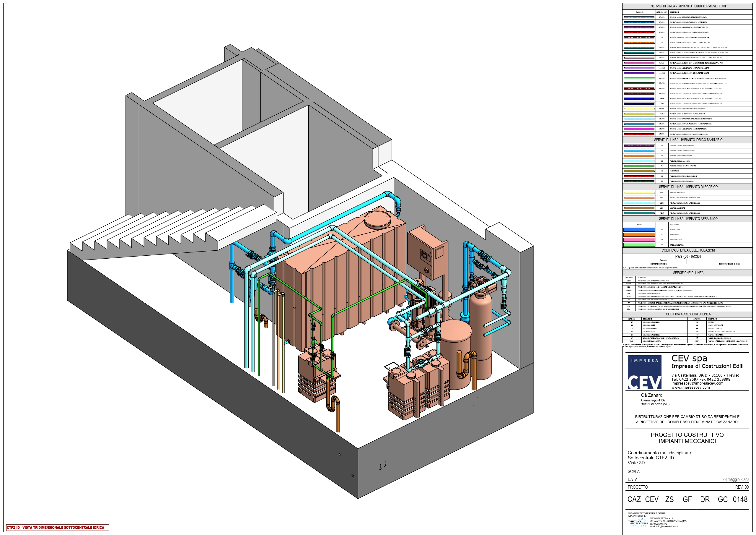
Task: Click the 'REV. 00' revision field
Action: click(742, 487)
